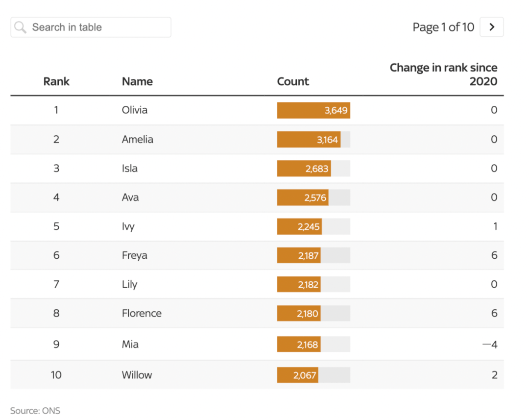Click the Search in table field

pos(98,27)
